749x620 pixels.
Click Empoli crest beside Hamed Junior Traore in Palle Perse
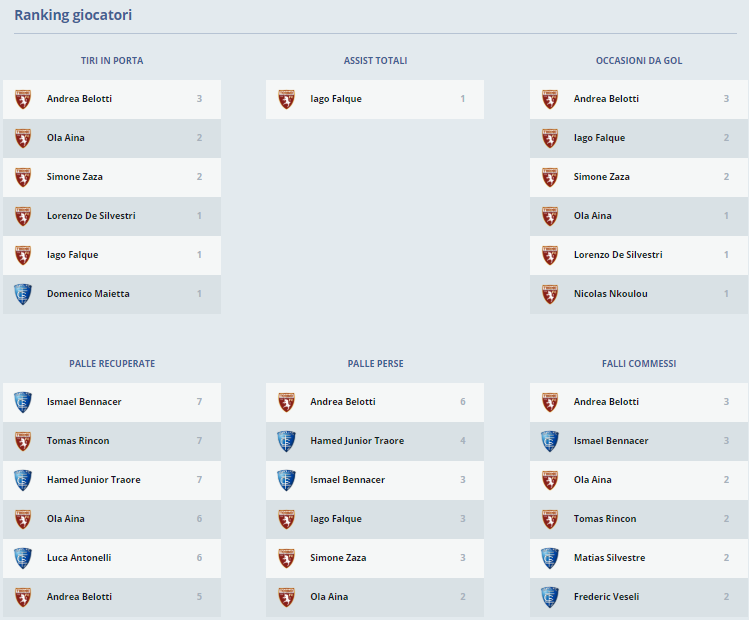tap(287, 441)
